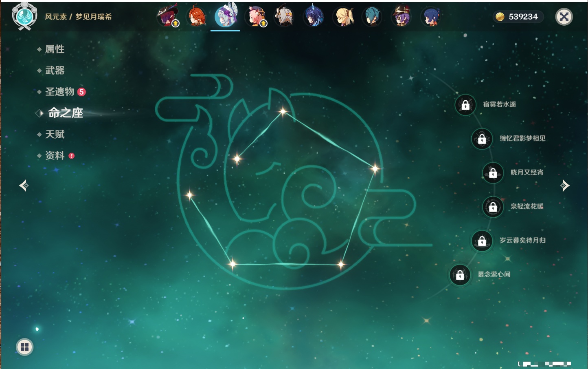
Task: Open the 属性 attributes tab
Action: (55, 49)
